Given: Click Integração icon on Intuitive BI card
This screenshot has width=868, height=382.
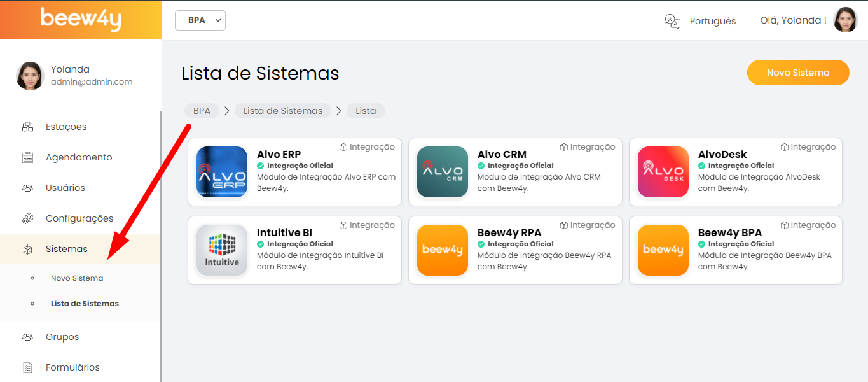Looking at the screenshot, I should coord(343,225).
